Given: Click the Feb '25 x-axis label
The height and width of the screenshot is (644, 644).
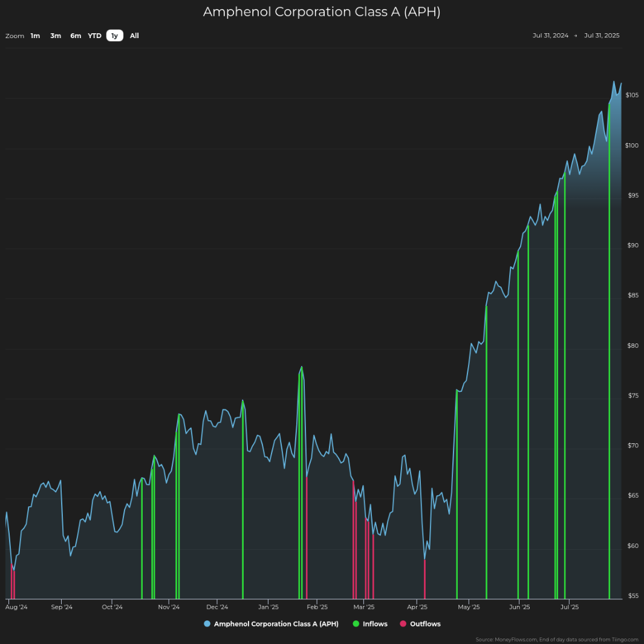Looking at the screenshot, I should pos(317,607).
